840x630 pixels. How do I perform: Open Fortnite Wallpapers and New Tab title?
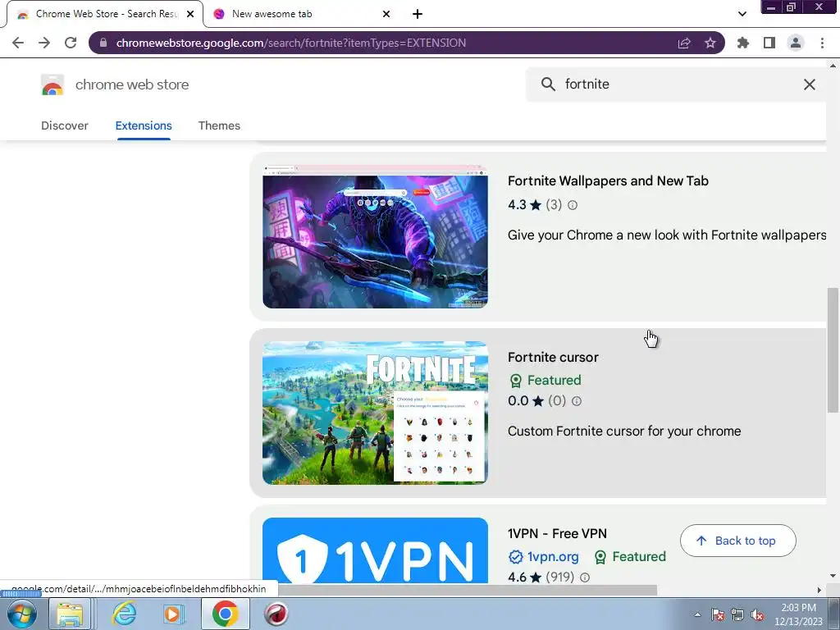tap(608, 181)
